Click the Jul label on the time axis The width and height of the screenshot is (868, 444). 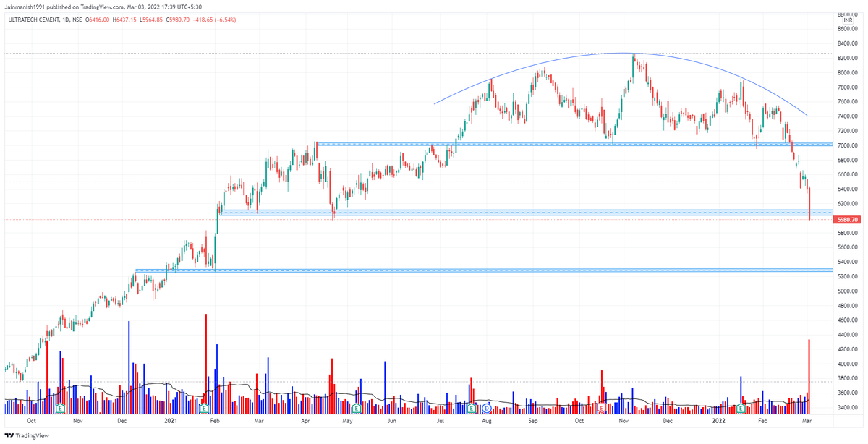[x=440, y=421]
